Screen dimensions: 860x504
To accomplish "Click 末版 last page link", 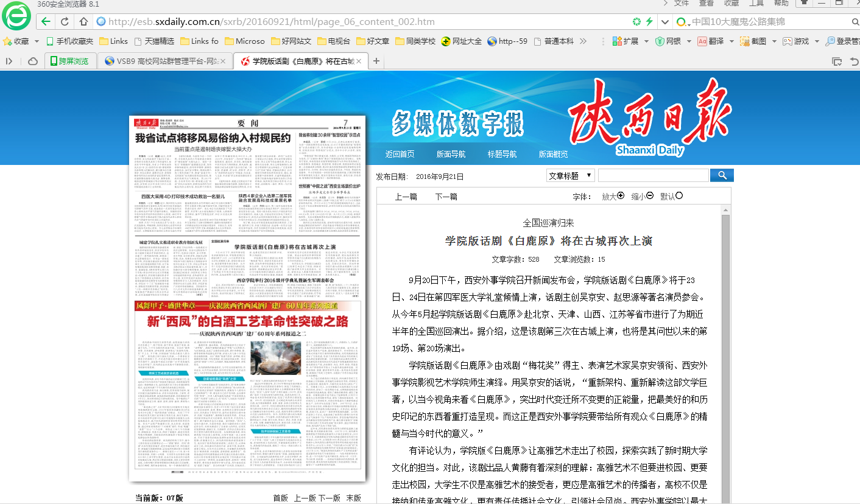I will point(354,498).
